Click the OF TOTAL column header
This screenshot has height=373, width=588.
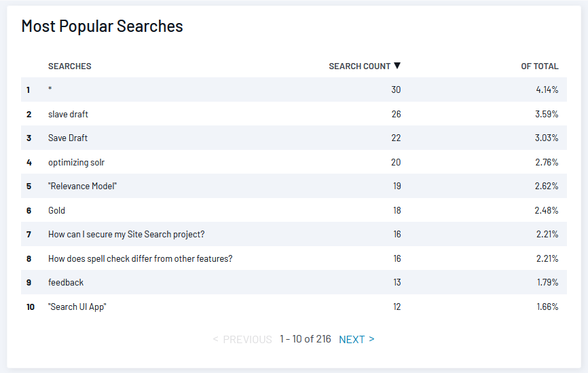pyautogui.click(x=540, y=66)
